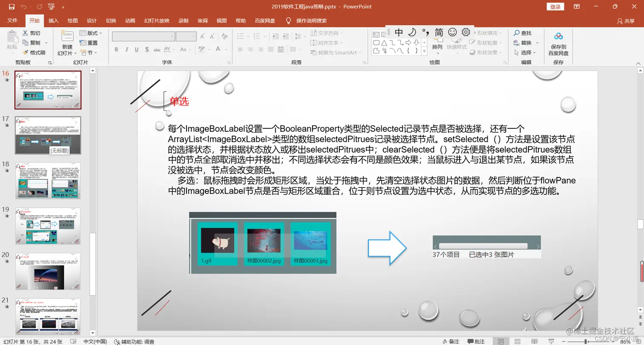Switch to slide sorter view icon
644x345 pixels.
[x=517, y=341]
